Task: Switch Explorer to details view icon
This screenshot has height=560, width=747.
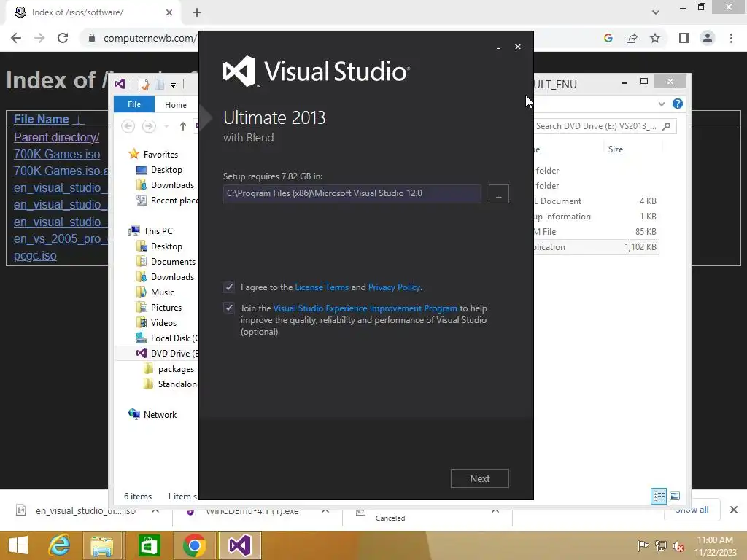Action: [659, 496]
